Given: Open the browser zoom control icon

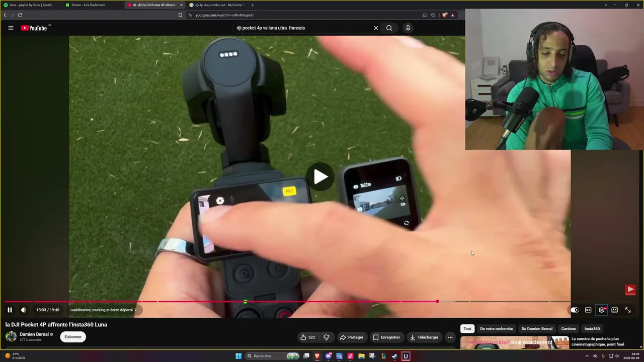Looking at the screenshot, I should click(x=433, y=15).
